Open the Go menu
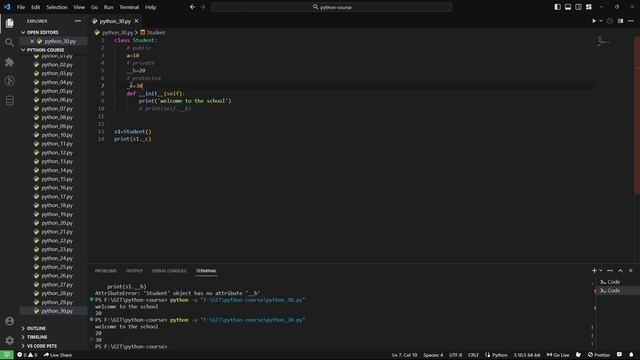This screenshot has height=360, width=640. [94, 7]
